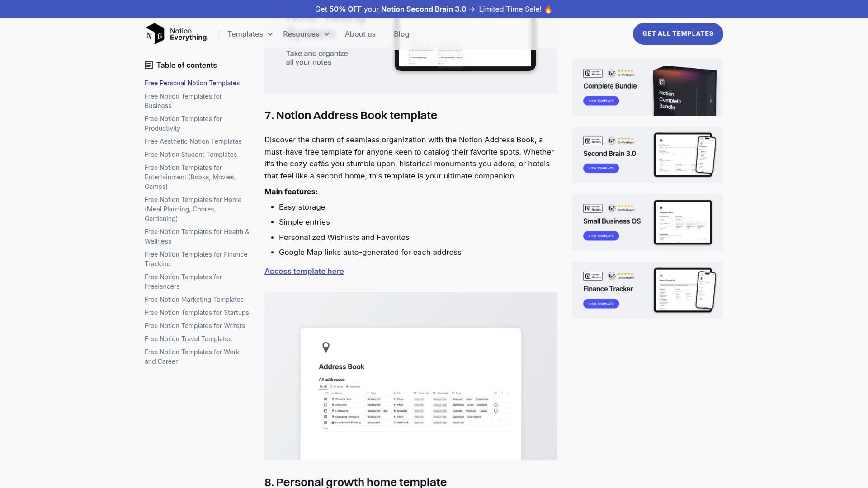Open the Notion Complete Bundle box image

[684, 90]
